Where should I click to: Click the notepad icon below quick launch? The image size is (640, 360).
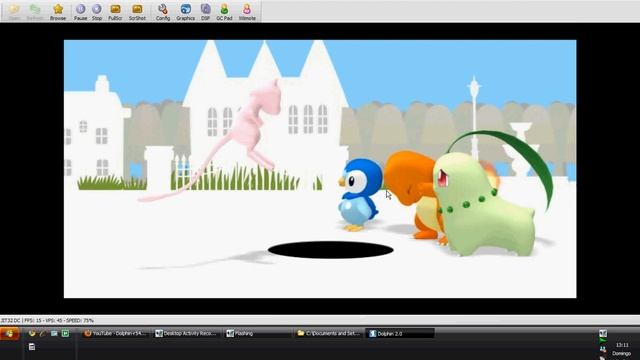(32, 347)
